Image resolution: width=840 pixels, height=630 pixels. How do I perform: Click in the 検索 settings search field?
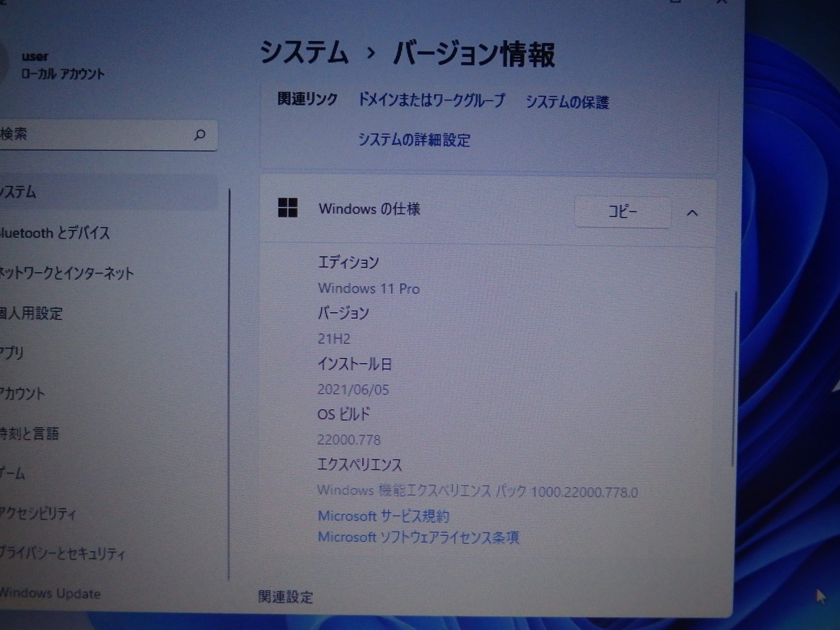[107, 134]
